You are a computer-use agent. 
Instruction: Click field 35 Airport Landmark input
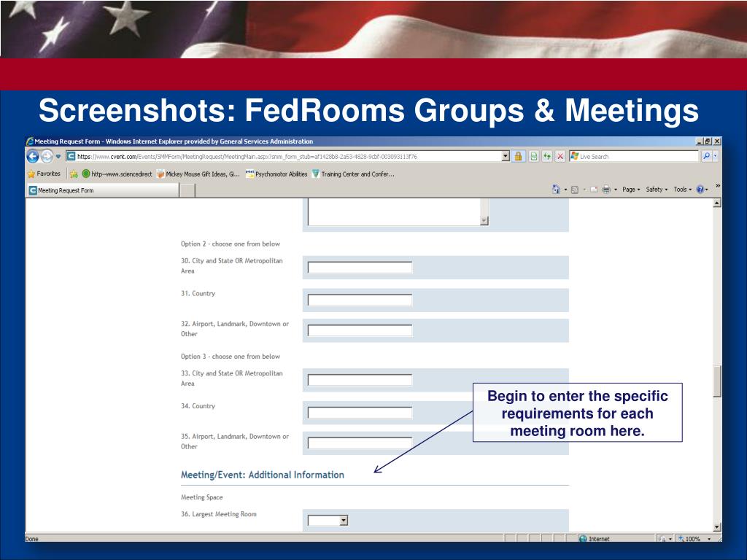(360, 443)
